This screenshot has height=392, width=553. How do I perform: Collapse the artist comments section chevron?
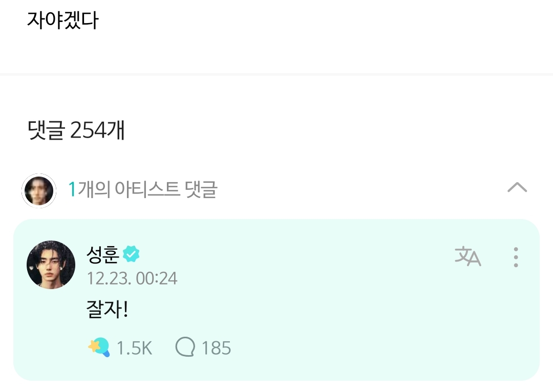tap(517, 188)
